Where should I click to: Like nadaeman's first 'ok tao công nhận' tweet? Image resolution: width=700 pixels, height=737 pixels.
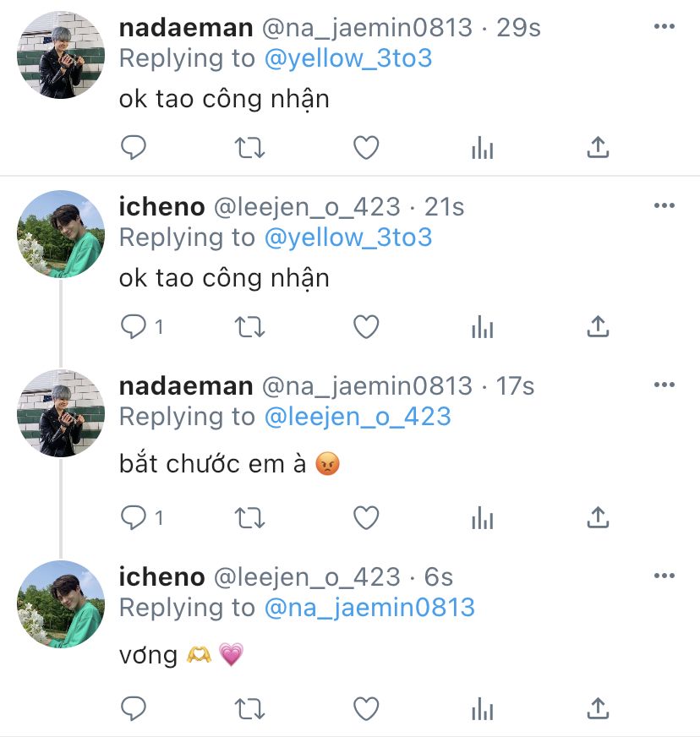click(x=365, y=148)
